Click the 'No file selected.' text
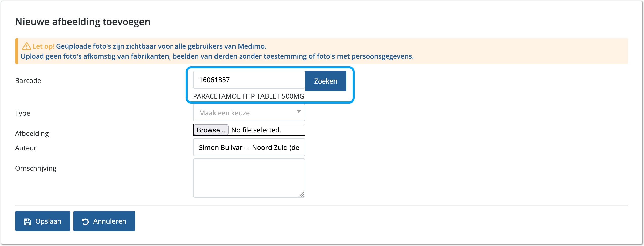Viewport: 644px width, 246px height. 256,130
